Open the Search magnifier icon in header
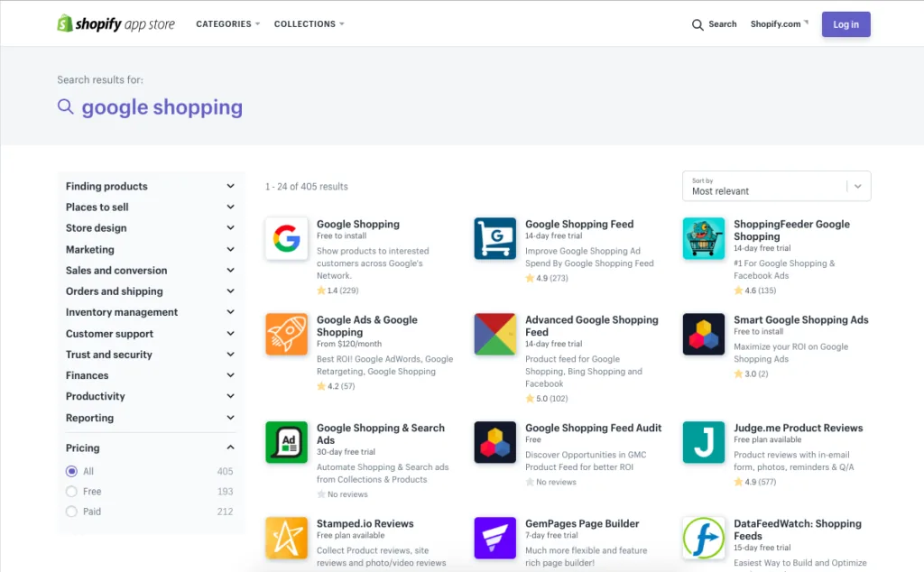Image resolution: width=924 pixels, height=572 pixels. point(698,24)
